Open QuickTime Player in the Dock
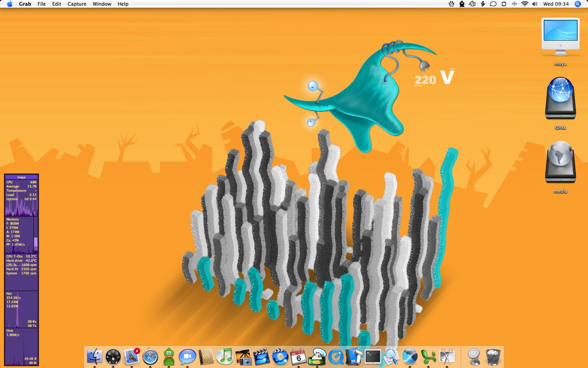The height and width of the screenshot is (368, 588). pos(335,356)
